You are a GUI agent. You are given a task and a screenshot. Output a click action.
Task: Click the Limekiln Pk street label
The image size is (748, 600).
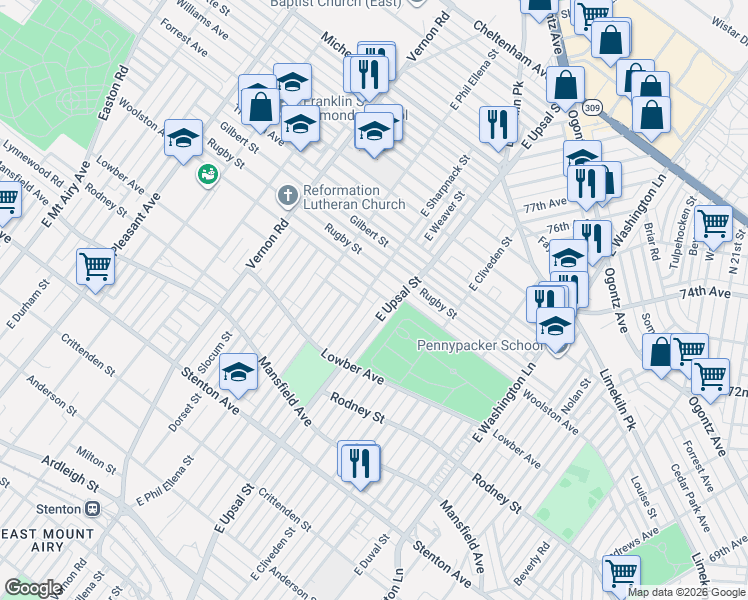pyautogui.click(x=617, y=399)
